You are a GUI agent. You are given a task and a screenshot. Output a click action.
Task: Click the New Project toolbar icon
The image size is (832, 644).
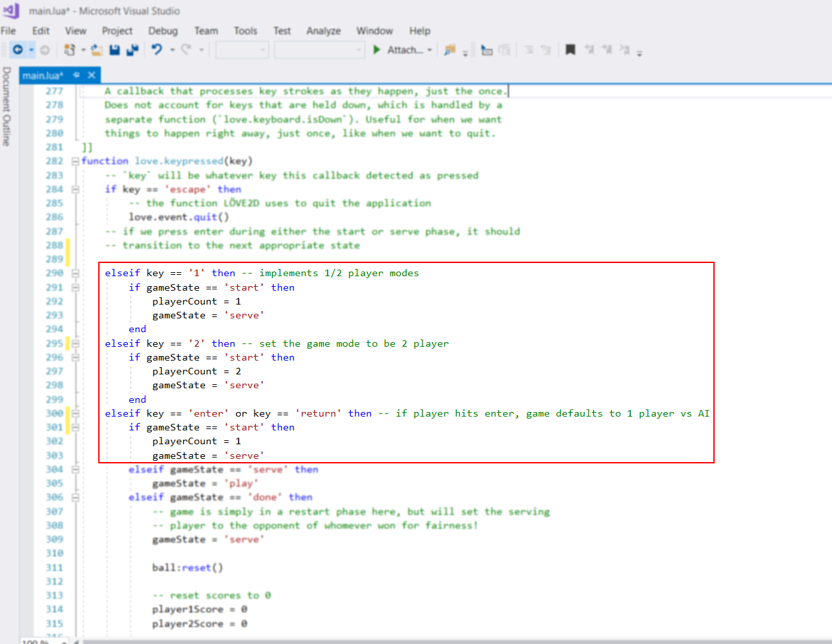point(69,49)
